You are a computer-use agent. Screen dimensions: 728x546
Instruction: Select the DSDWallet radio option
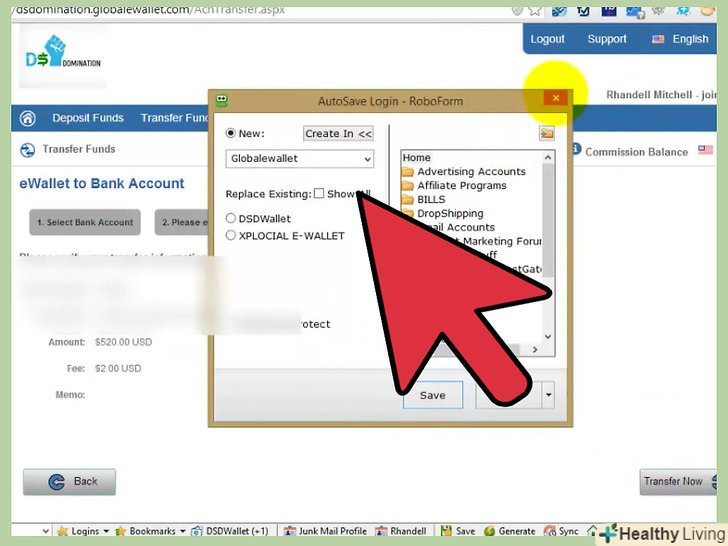pyautogui.click(x=231, y=218)
